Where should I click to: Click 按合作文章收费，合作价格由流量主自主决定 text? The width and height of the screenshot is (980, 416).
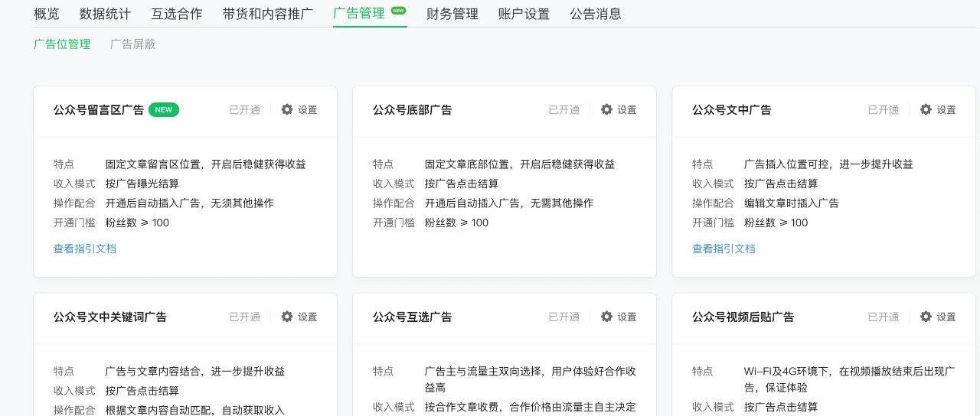coord(531,407)
